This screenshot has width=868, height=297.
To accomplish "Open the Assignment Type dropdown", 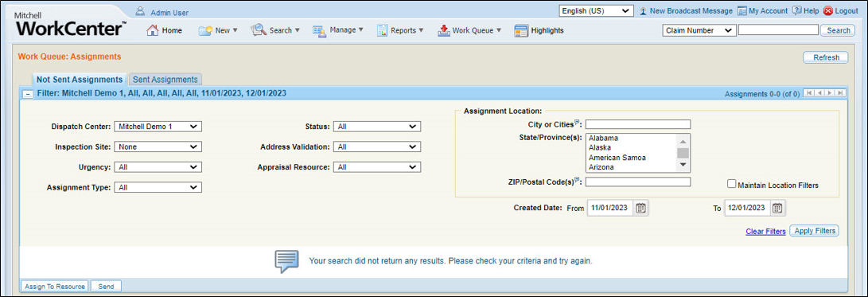I will 158,187.
